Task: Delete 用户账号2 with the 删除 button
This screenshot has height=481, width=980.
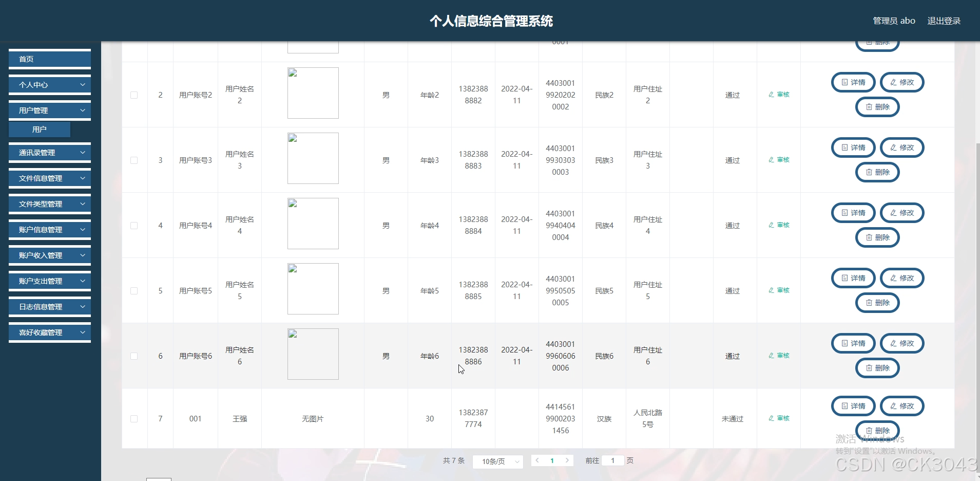Action: click(877, 107)
